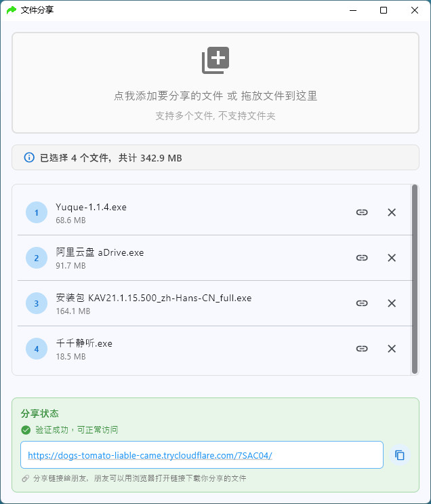Remove 阿里云盘 aDrive.exe from the list
Image resolution: width=431 pixels, height=504 pixels.
tap(392, 258)
